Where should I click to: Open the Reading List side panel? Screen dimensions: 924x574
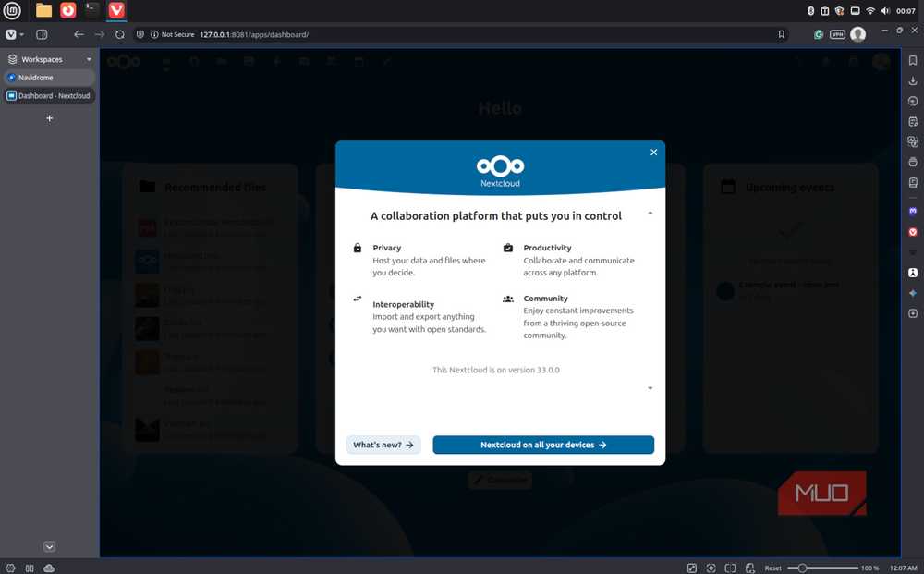pos(913,183)
